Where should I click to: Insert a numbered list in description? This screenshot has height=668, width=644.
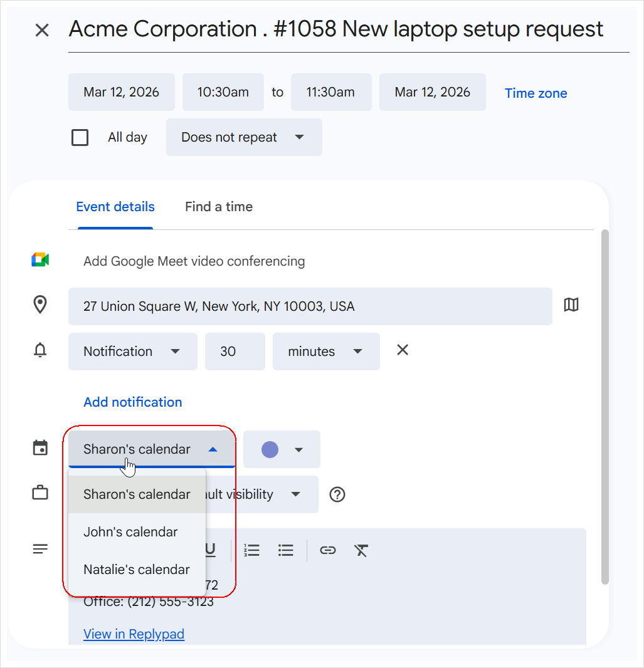252,550
